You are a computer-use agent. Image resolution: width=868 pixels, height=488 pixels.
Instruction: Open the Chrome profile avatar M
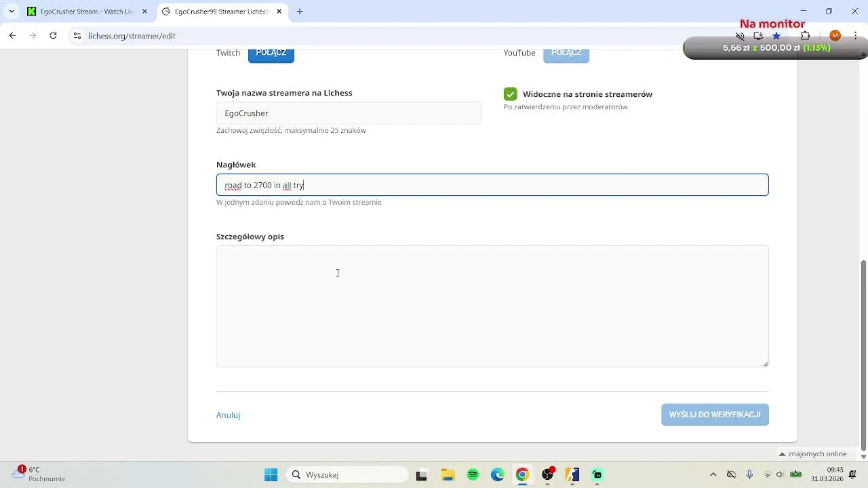[x=835, y=36]
